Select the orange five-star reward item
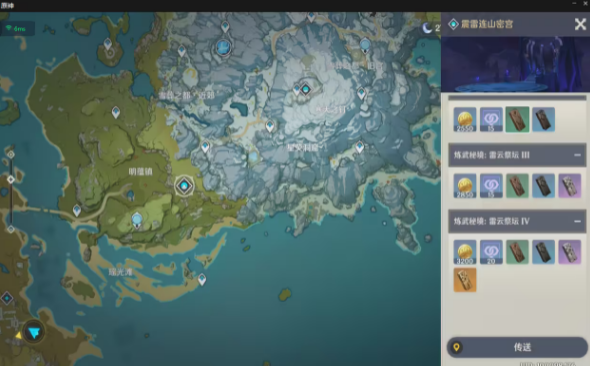Image resolution: width=590 pixels, height=366 pixels. (465, 280)
